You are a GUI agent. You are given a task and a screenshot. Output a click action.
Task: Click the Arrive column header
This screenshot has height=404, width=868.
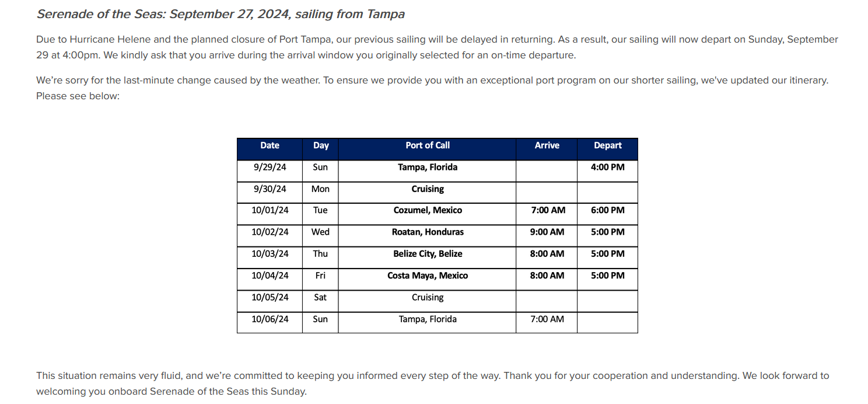(x=547, y=149)
